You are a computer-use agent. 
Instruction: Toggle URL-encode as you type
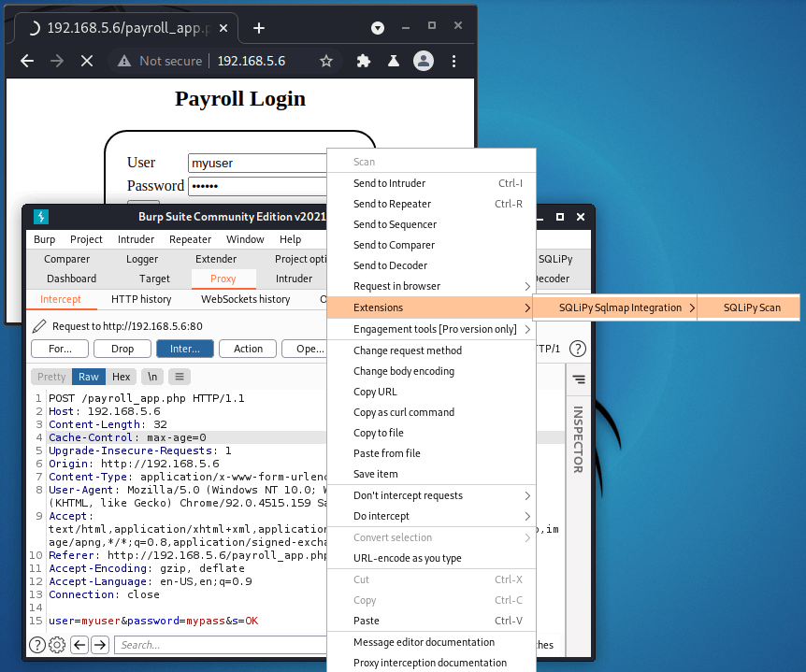tap(431, 559)
